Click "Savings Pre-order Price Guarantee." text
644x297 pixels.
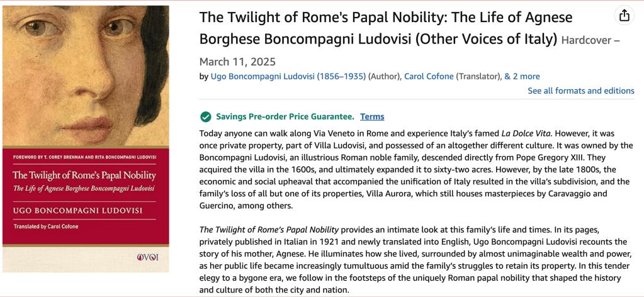(x=285, y=116)
